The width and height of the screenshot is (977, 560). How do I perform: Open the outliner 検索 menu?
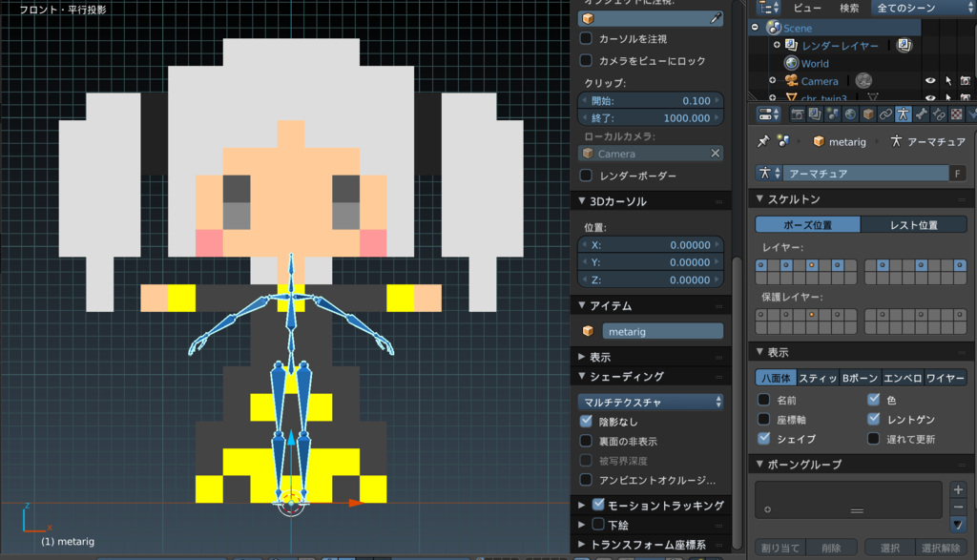[849, 8]
